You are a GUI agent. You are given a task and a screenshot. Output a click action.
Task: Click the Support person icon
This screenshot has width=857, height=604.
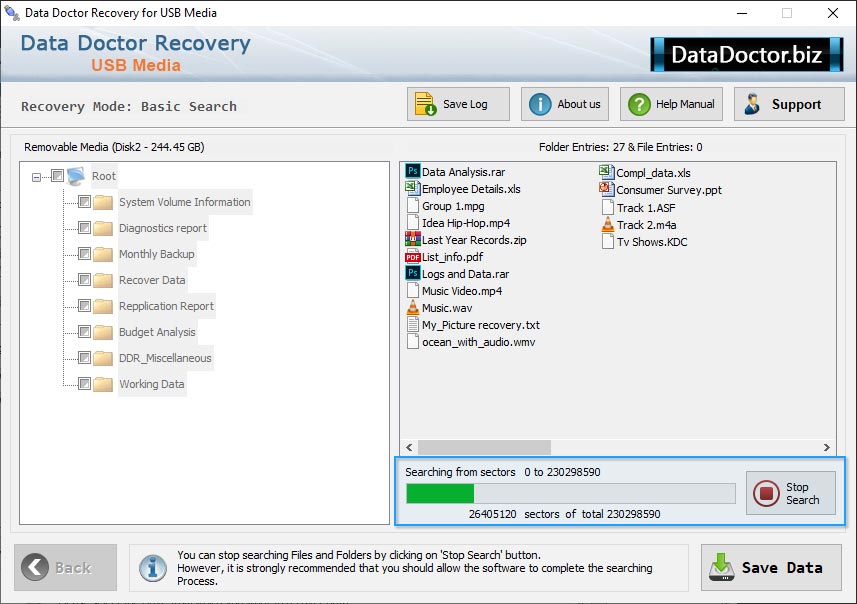(x=752, y=104)
